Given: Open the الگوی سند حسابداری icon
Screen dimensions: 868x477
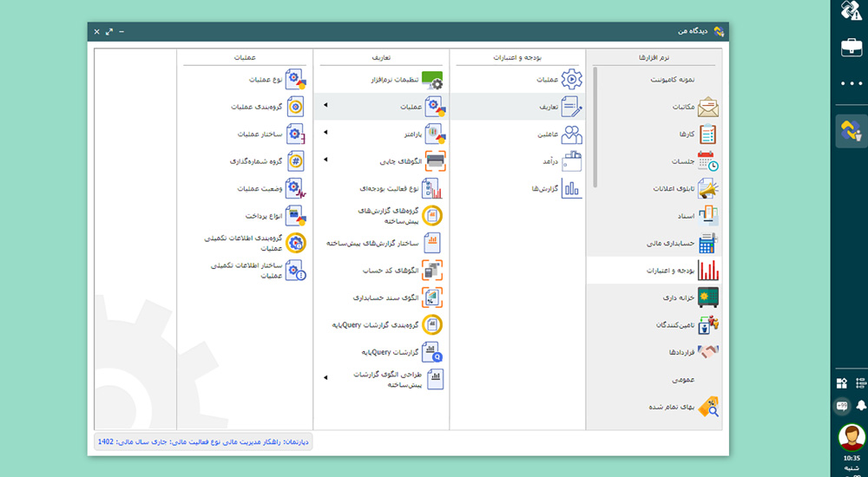Looking at the screenshot, I should click(x=432, y=297).
